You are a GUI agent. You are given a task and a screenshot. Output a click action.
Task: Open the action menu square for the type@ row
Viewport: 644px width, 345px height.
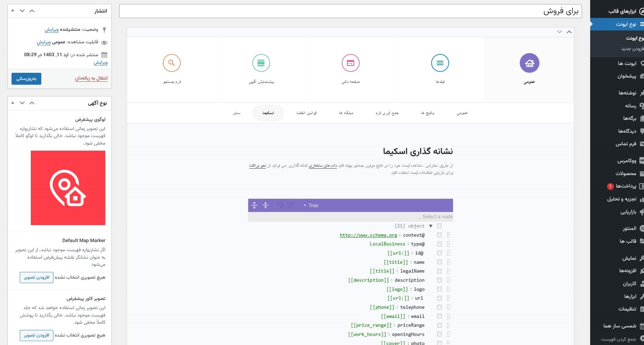click(439, 244)
